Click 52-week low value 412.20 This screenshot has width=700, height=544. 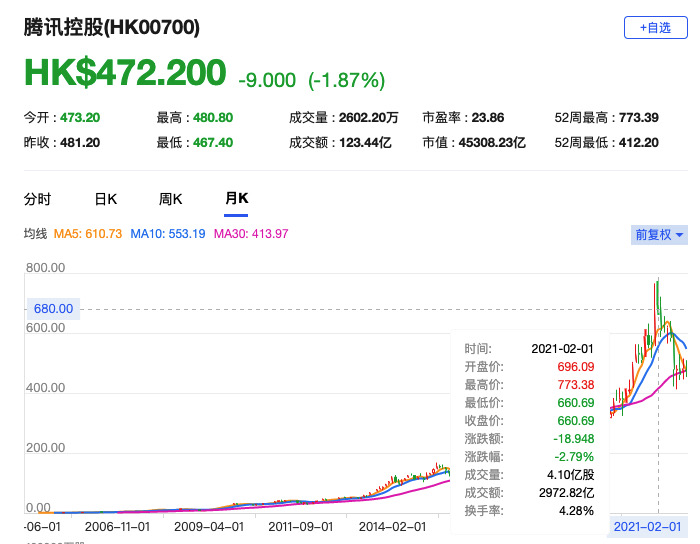pyautogui.click(x=639, y=143)
